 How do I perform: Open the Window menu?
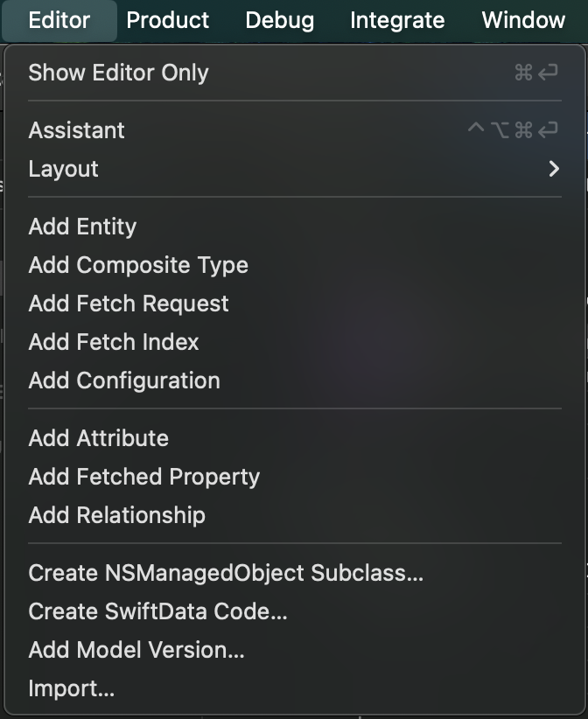[523, 21]
